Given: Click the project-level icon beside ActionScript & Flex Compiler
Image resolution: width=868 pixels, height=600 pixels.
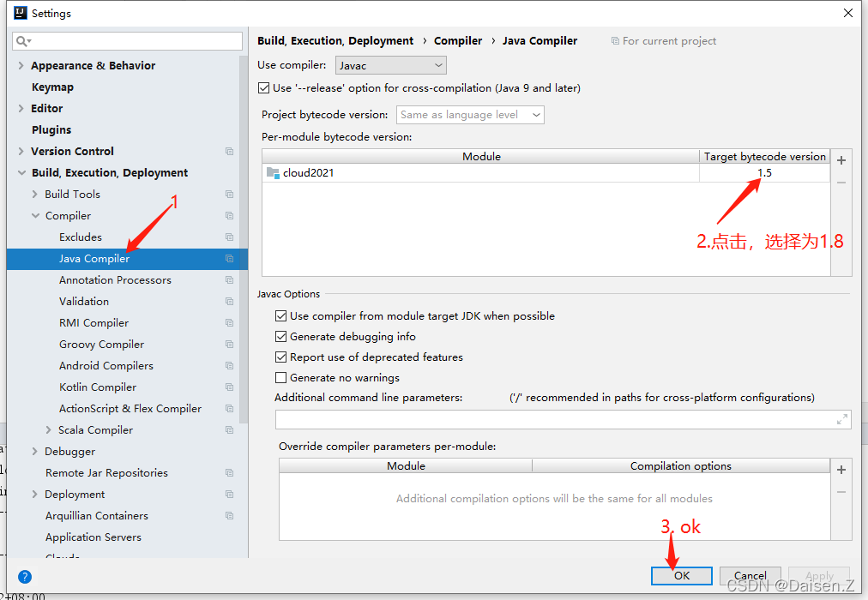Looking at the screenshot, I should click(229, 408).
